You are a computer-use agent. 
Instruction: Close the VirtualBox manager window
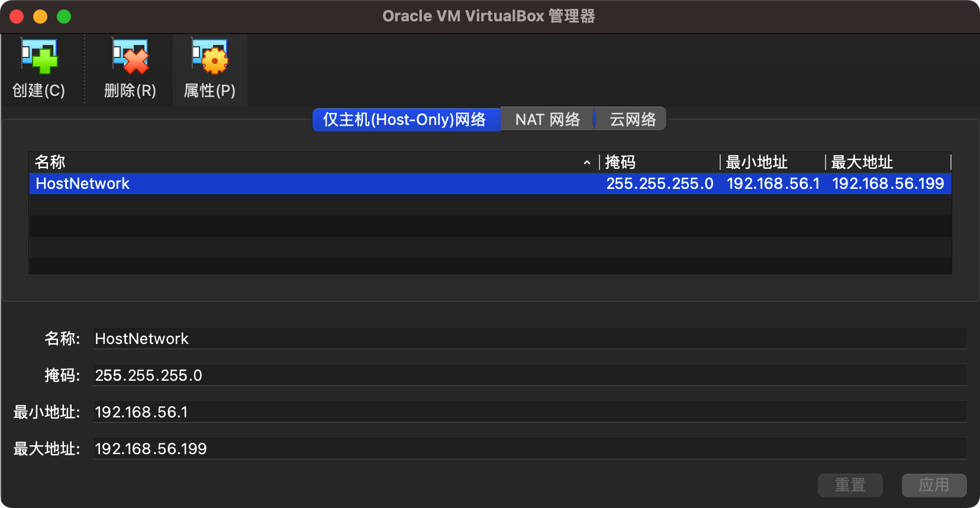coord(17,17)
